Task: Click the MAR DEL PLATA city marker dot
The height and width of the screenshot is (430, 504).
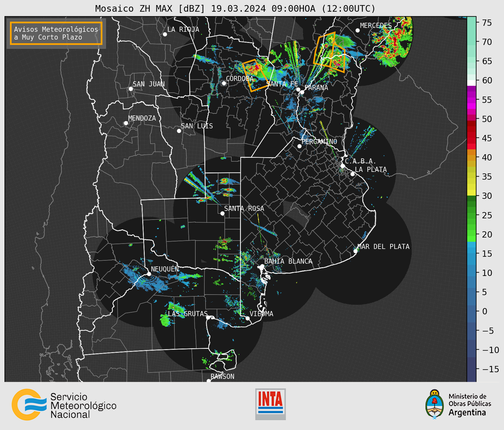Action: pos(355,251)
